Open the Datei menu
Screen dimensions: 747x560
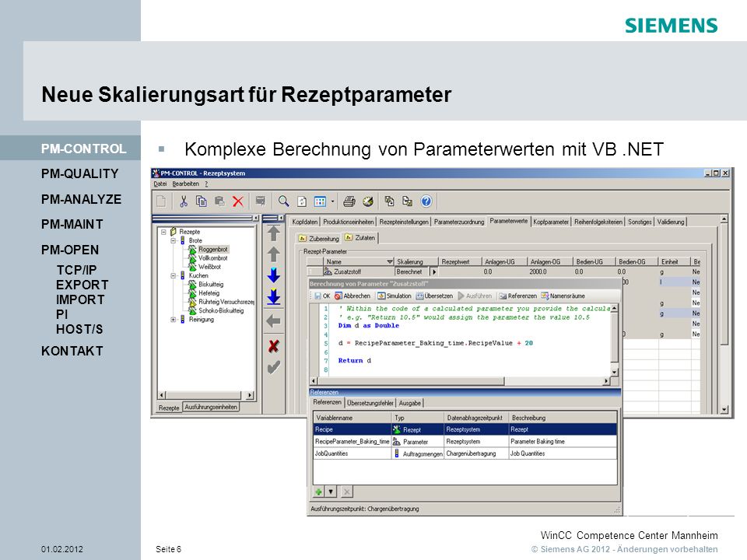point(160,184)
